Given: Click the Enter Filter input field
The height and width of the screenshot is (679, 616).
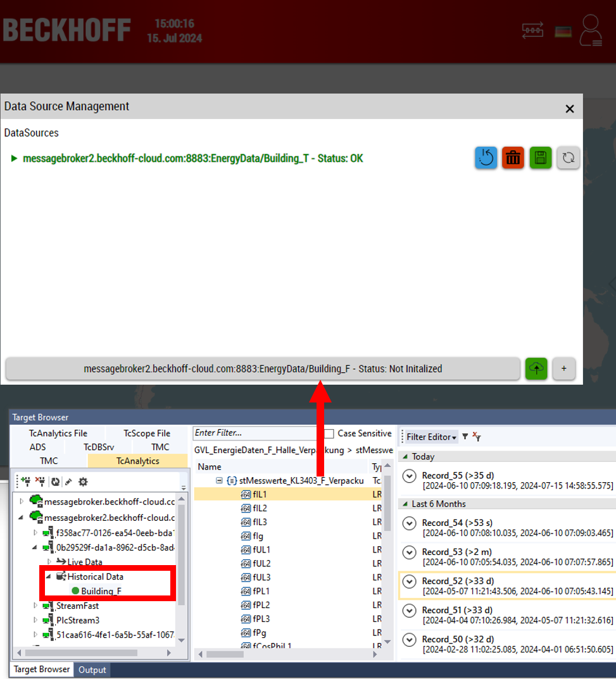Looking at the screenshot, I should pos(256,433).
